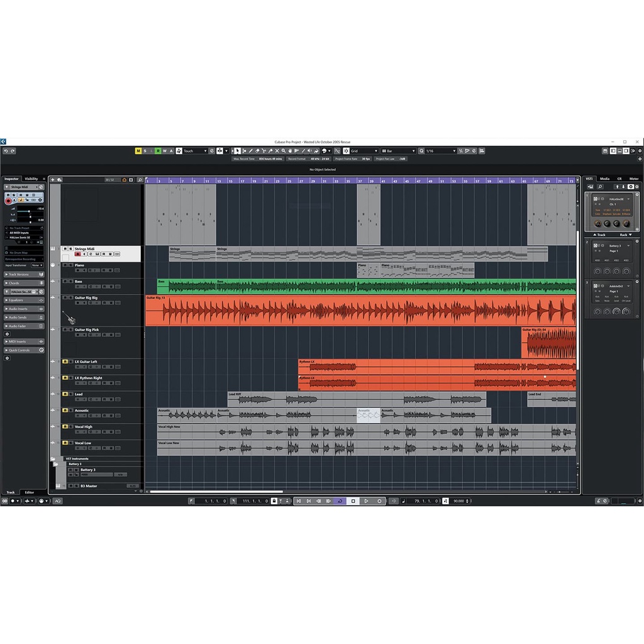
Task: Select the Zoom magnifier tool
Action: click(284, 151)
